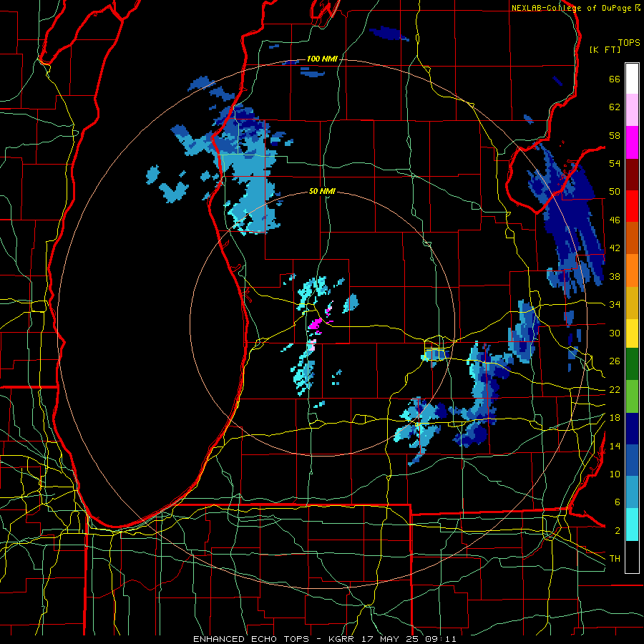This screenshot has width=644, height=644.
Task: Click the Enhanced Echo Tops KGRR timestamp caption
Action: point(324,639)
